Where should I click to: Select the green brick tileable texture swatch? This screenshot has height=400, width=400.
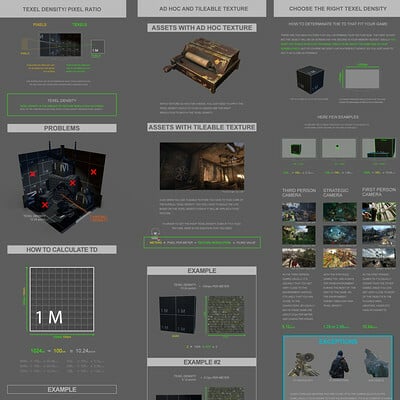226,315
